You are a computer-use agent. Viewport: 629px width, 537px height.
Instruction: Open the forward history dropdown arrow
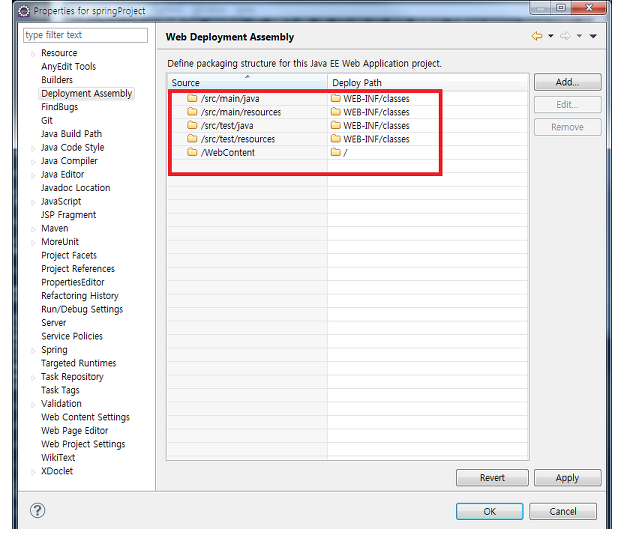(x=579, y=36)
